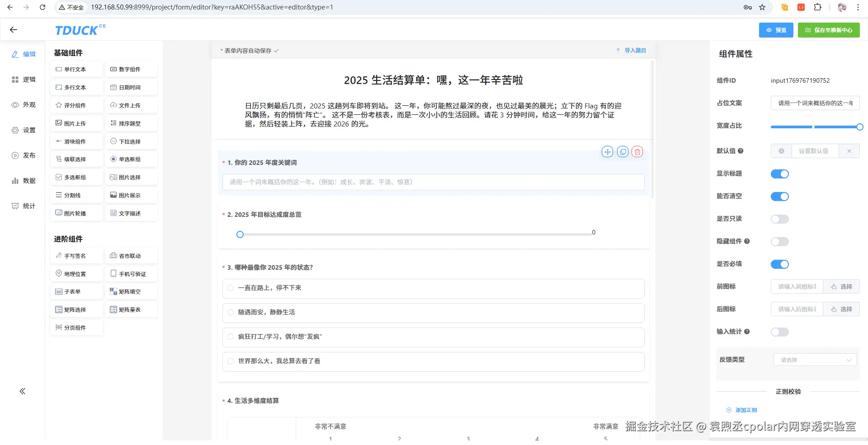Image resolution: width=868 pixels, height=445 pixels.
Task: Add the 矩阵选择 component
Action: pos(77,310)
